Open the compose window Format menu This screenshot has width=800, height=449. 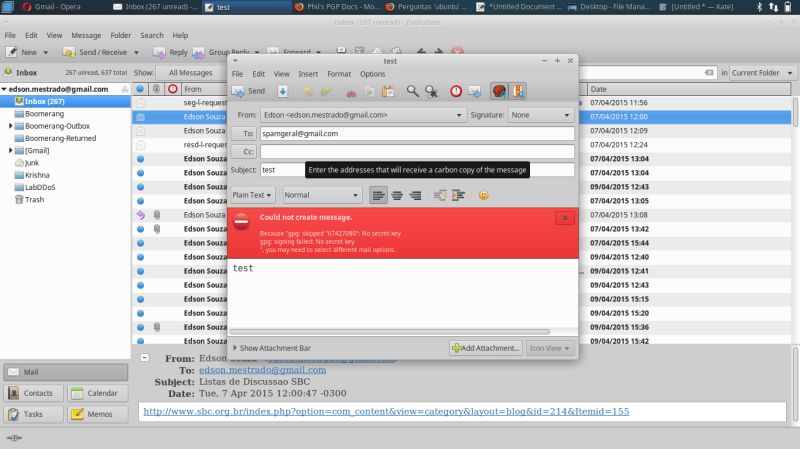[339, 74]
